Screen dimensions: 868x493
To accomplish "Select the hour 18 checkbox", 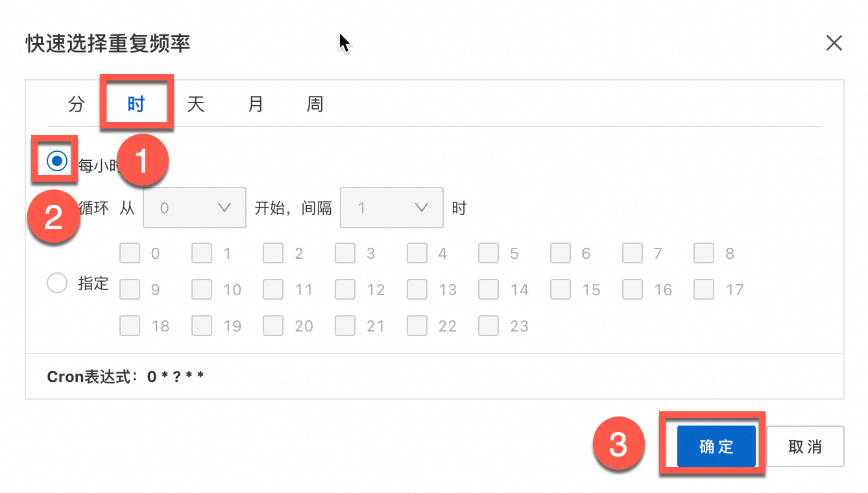I will coord(130,326).
